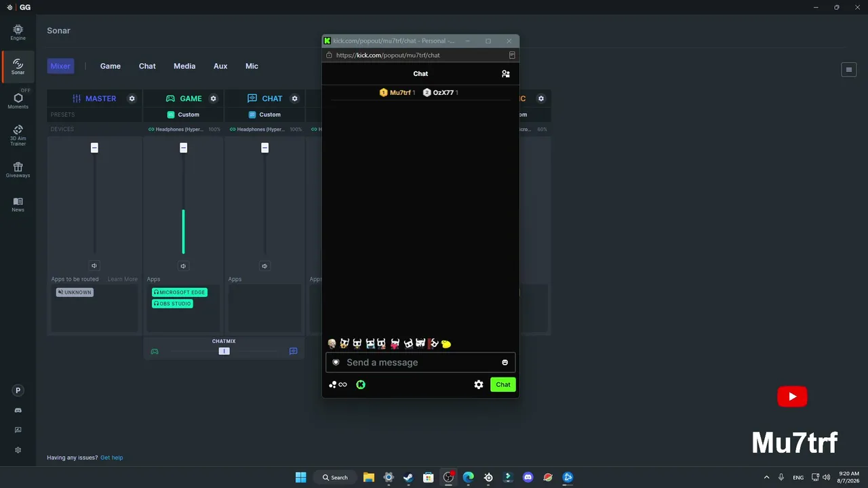Open the News section
The image size is (868, 488).
pos(18,204)
